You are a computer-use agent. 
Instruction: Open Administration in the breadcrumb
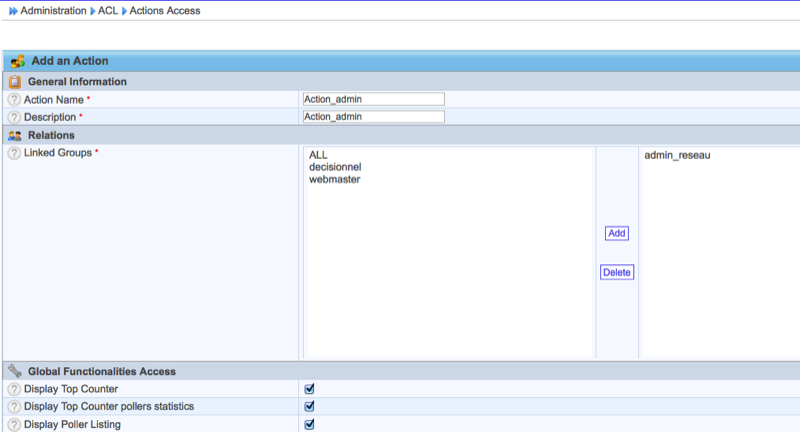tap(53, 11)
